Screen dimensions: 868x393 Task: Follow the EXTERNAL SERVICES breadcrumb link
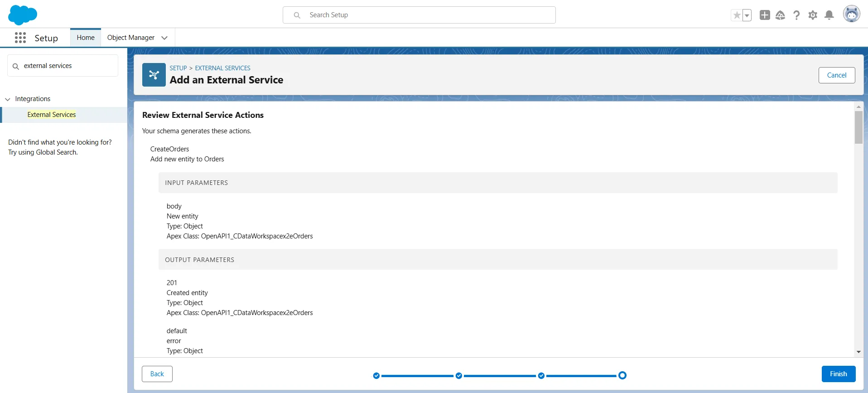222,68
